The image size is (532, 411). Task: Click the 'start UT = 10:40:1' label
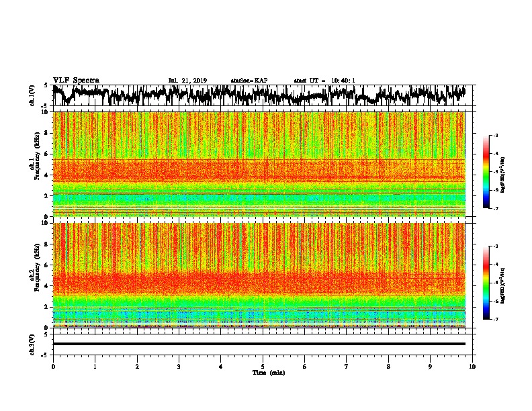(324, 81)
